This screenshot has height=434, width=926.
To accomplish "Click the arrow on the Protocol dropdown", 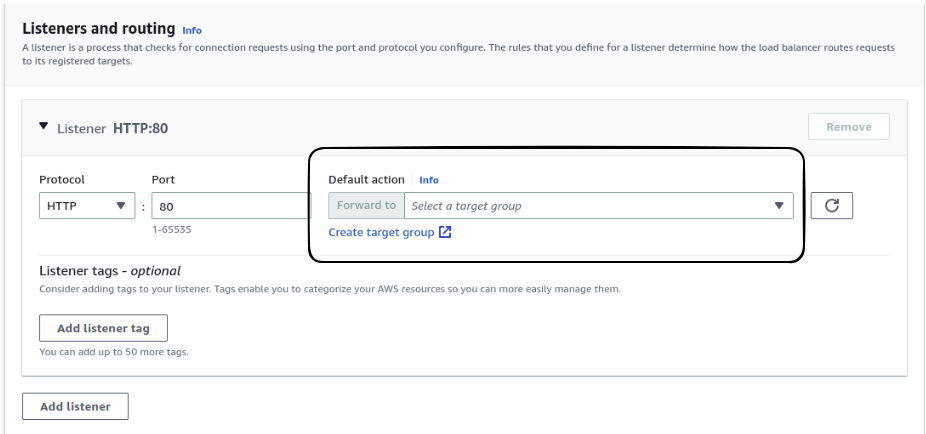I will (121, 206).
